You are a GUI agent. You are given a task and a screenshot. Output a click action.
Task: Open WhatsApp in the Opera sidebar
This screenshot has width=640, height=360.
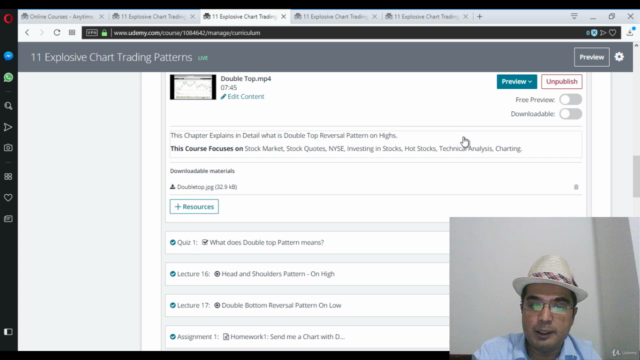click(8, 78)
